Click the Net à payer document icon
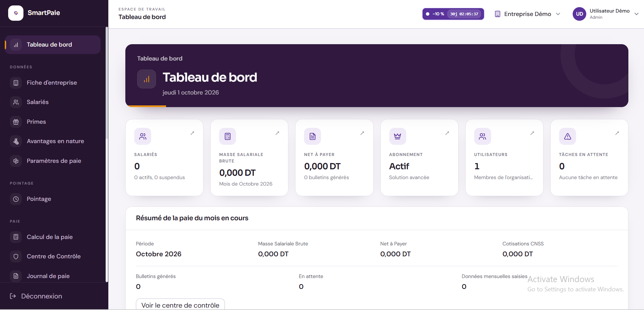This screenshot has width=644, height=310. pos(312,136)
